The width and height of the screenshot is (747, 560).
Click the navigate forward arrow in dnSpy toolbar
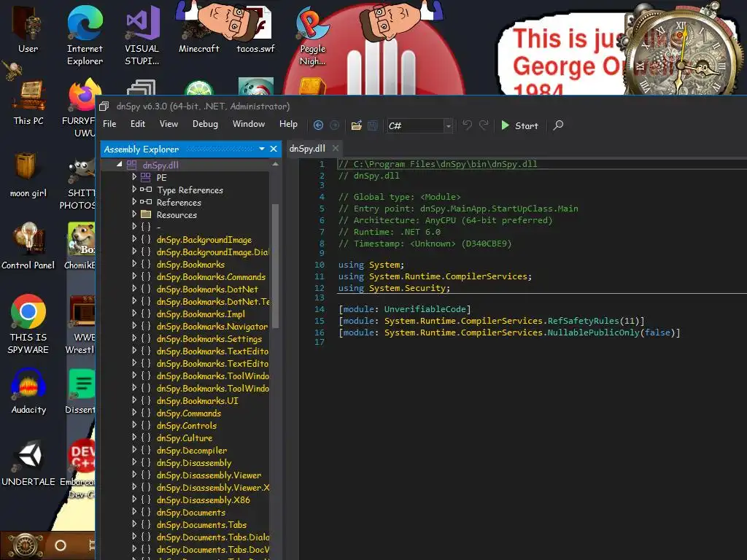tap(334, 125)
